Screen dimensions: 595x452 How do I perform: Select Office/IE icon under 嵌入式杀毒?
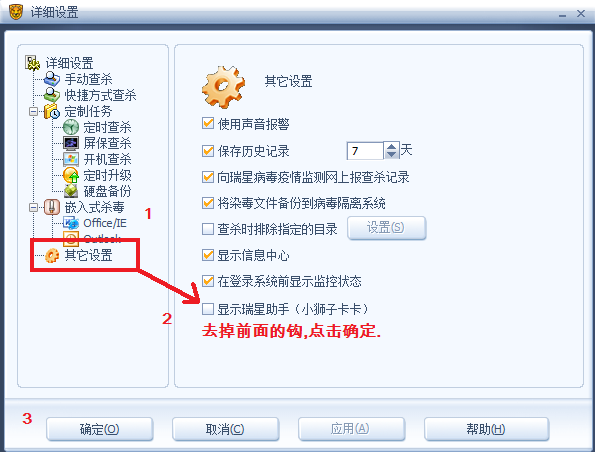[71, 223]
